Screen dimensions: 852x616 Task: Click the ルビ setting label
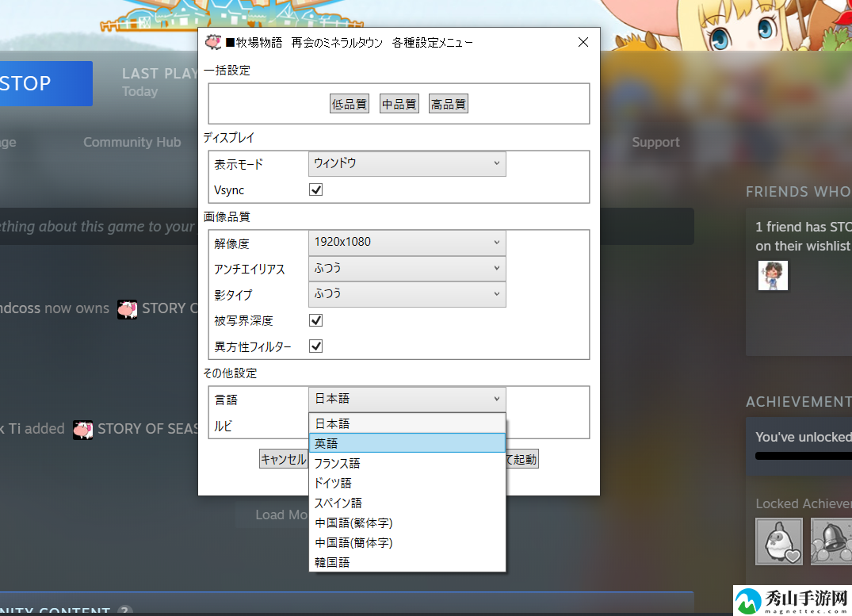click(x=223, y=427)
